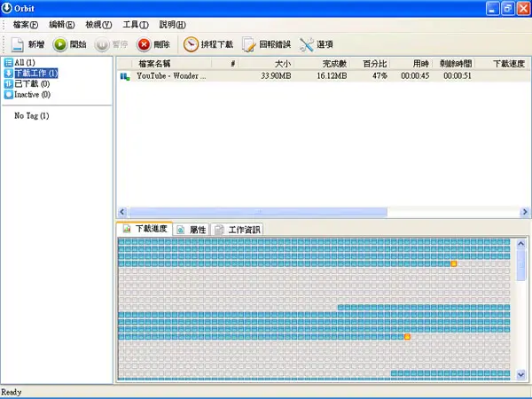Select the No Tag (1) entry
Viewport: 532px width, 399px height.
[x=32, y=115]
